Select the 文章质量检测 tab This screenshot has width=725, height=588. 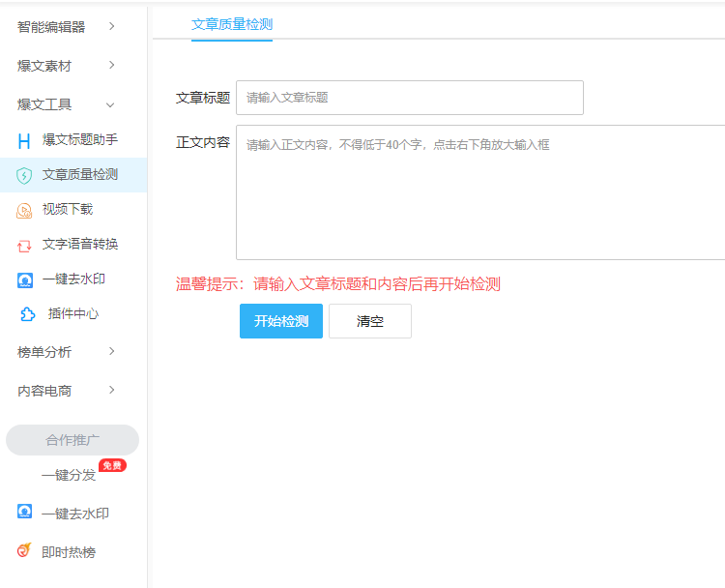pyautogui.click(x=232, y=25)
